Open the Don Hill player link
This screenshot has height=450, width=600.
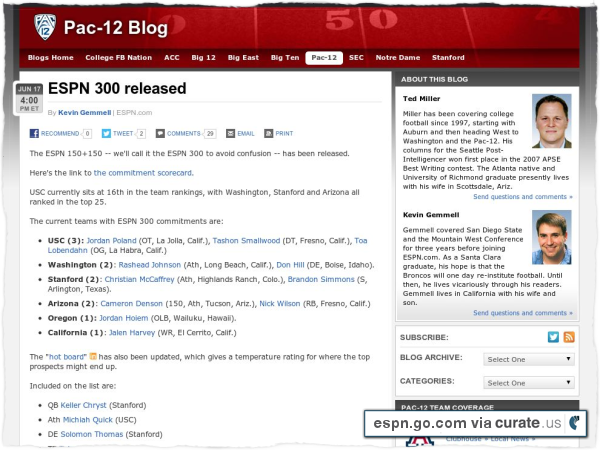coord(290,265)
